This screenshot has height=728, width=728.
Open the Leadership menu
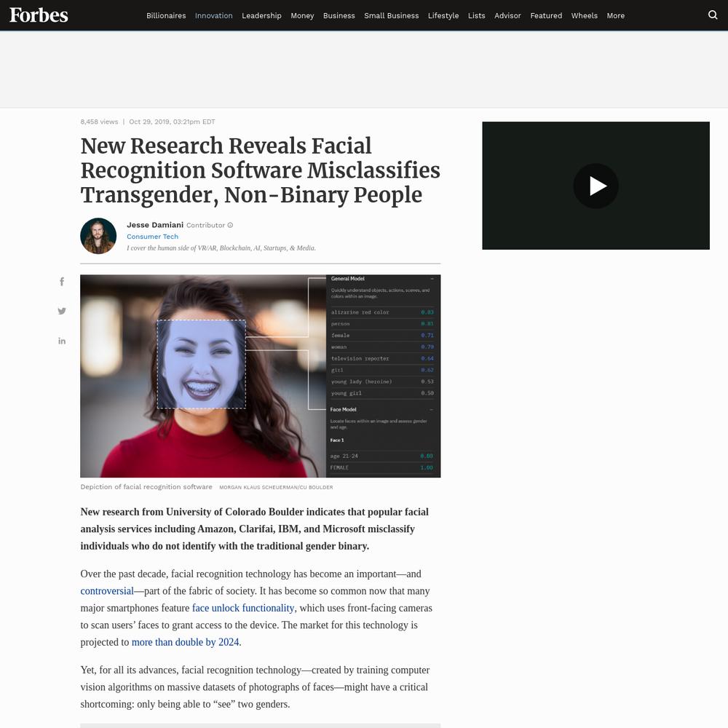click(x=261, y=15)
